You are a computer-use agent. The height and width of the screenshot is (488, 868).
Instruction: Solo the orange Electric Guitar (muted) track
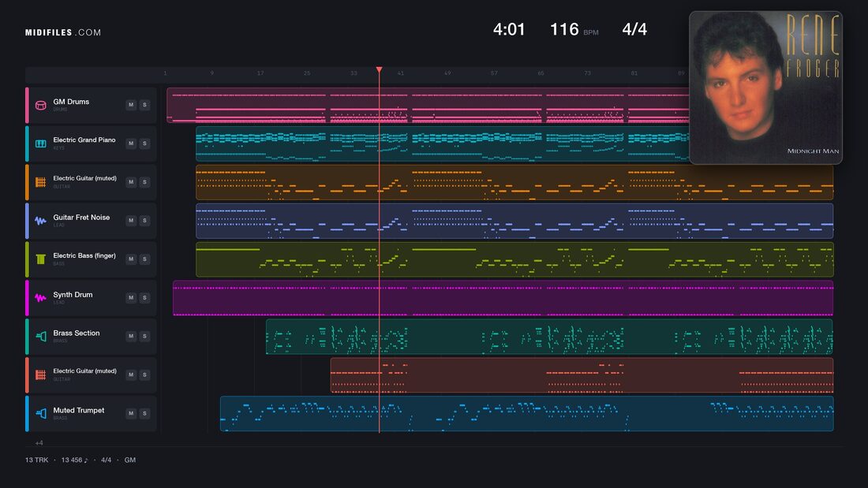(x=144, y=182)
